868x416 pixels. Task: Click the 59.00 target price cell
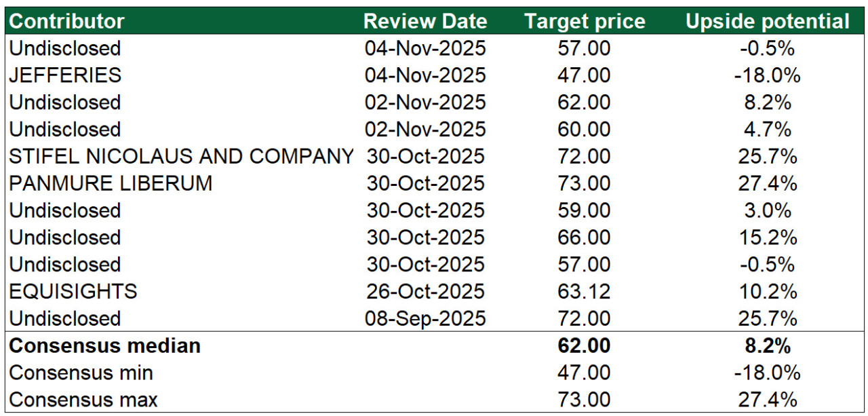click(585, 210)
